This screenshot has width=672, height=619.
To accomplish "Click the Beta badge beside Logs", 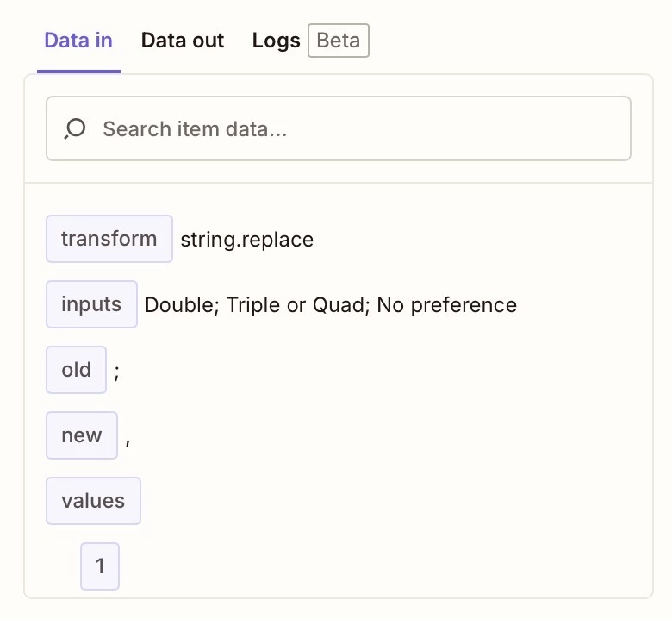I will point(338,41).
